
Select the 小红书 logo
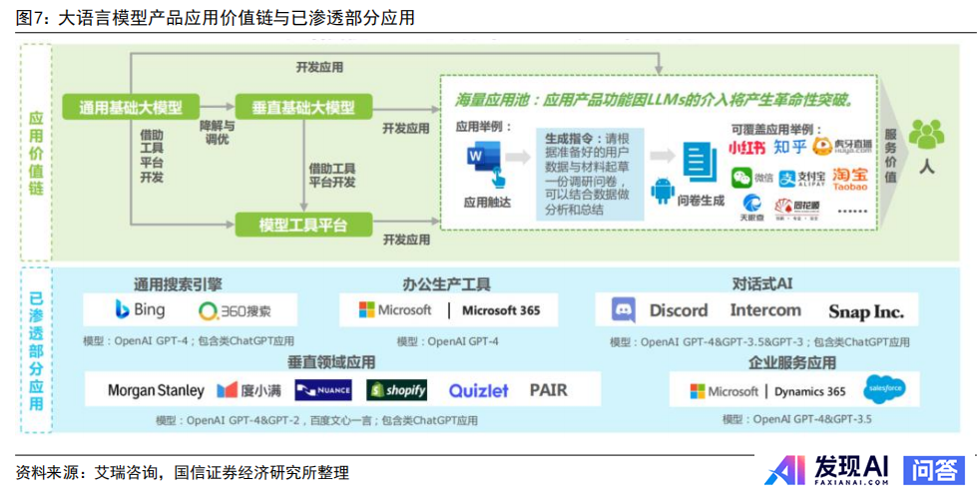[x=746, y=148]
